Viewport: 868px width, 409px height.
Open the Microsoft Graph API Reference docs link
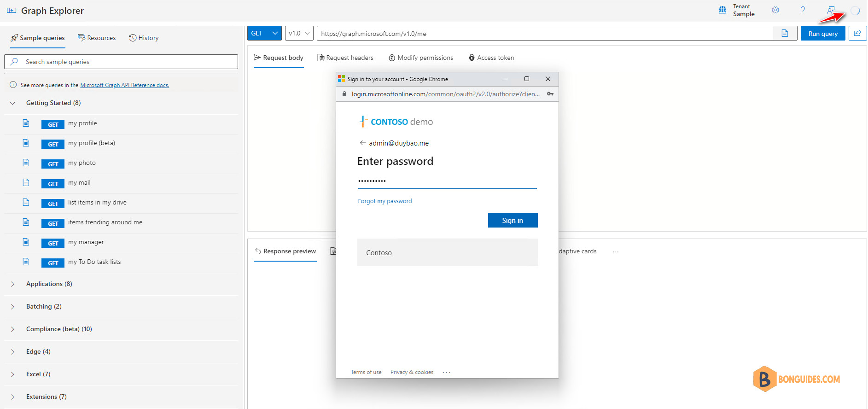coord(125,85)
